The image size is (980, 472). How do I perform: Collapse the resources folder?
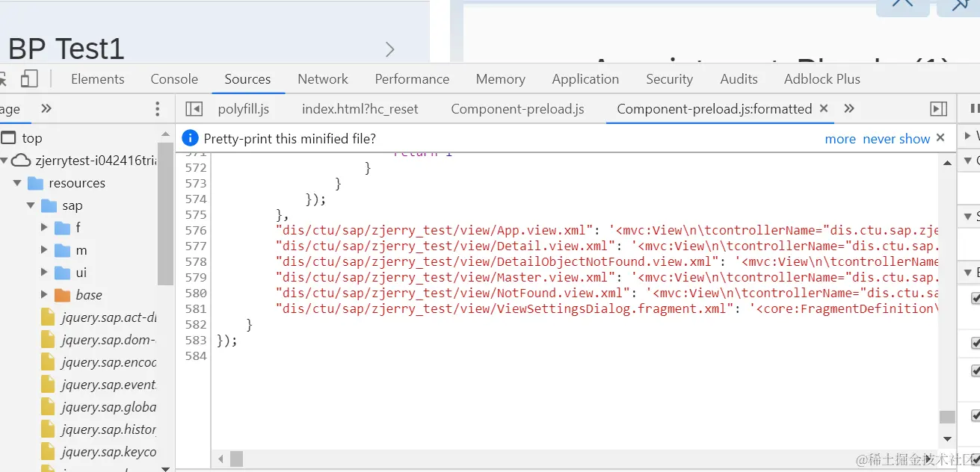(x=16, y=183)
